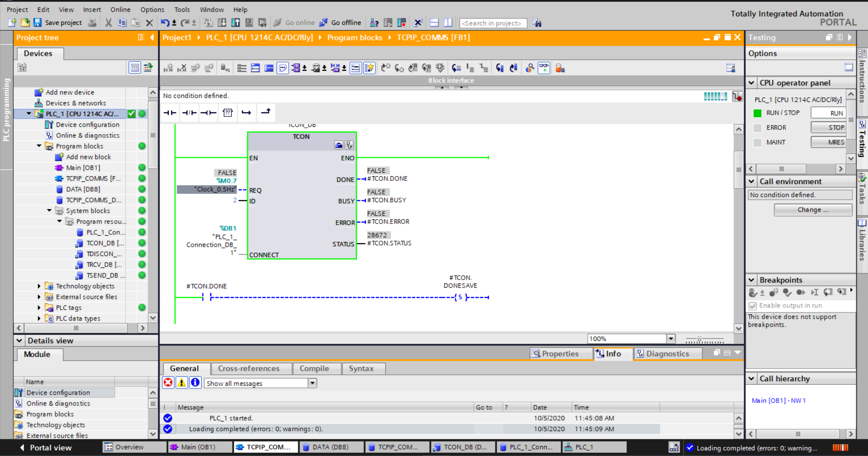The width and height of the screenshot is (868, 456).
Task: Download to device toolbar icon
Action: coord(222,23)
